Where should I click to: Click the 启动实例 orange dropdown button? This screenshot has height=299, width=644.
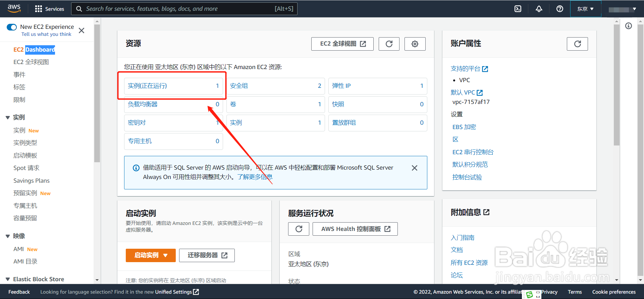(151, 255)
